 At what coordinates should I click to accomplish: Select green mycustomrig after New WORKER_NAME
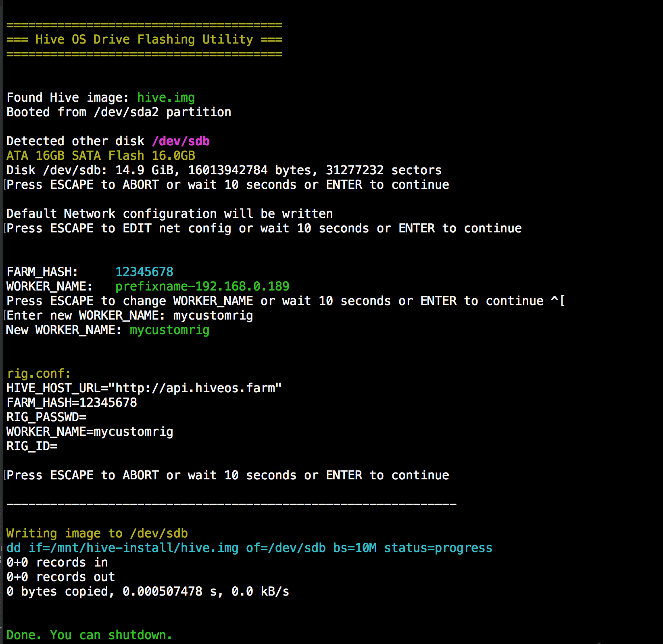pos(169,330)
